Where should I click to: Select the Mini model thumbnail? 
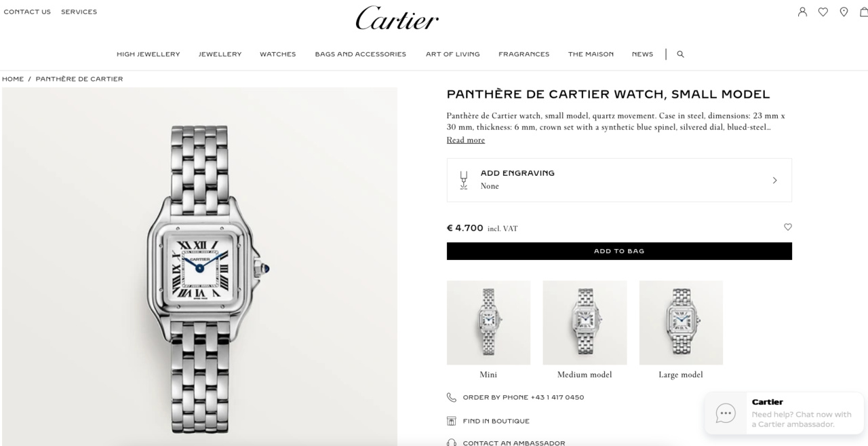pos(488,322)
